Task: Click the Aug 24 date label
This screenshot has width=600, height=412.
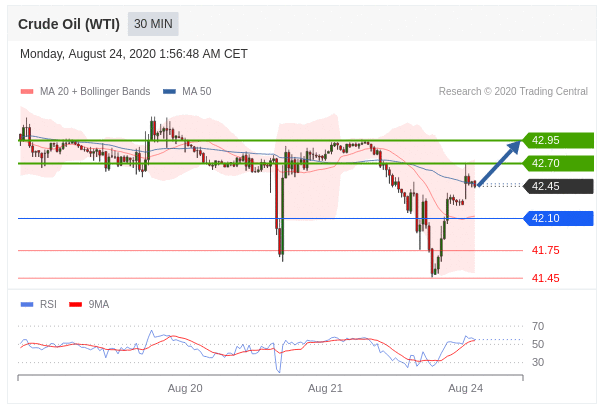Action: pos(465,388)
